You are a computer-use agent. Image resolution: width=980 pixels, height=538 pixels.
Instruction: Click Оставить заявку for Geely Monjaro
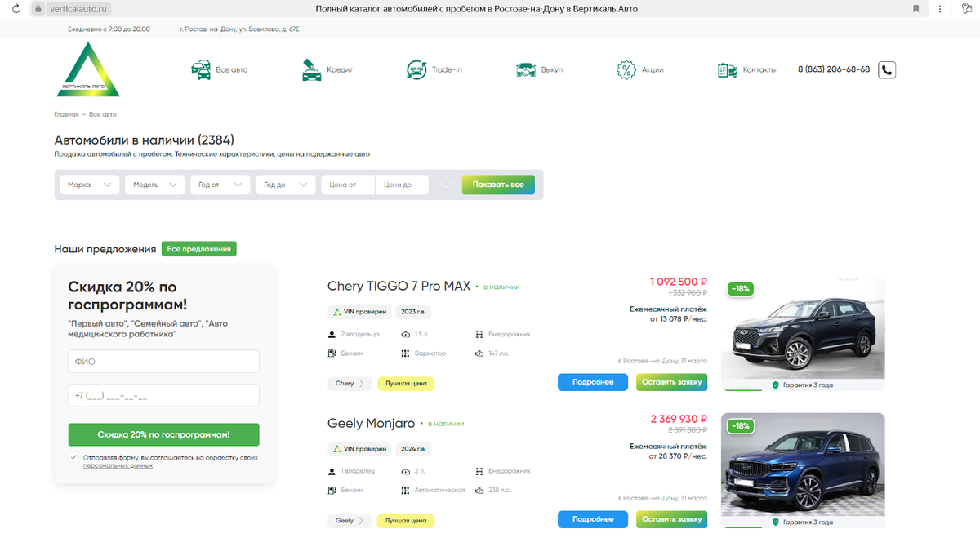click(672, 519)
